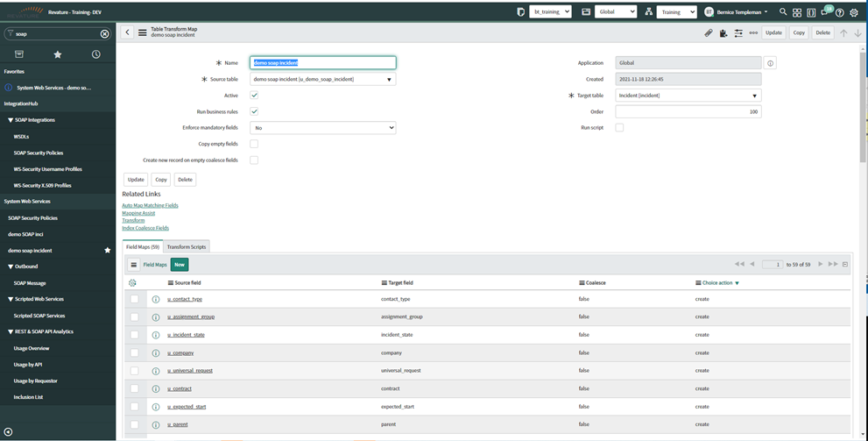
Task: Click Index Coalesce Fields link
Action: (145, 228)
